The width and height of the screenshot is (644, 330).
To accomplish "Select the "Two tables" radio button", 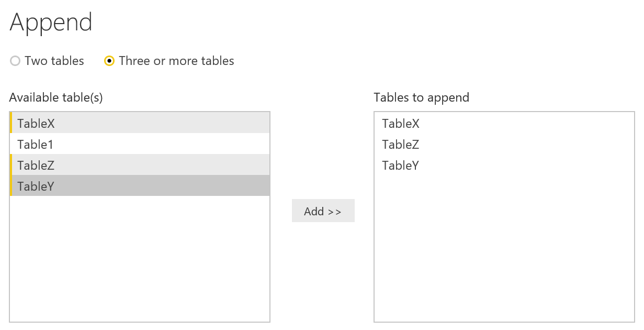I will coord(15,61).
